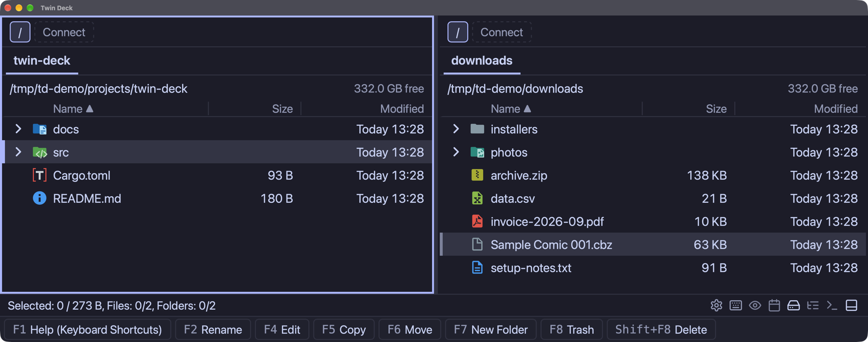Toggle the bottom panel layout icon
The image size is (868, 342).
coord(851,305)
